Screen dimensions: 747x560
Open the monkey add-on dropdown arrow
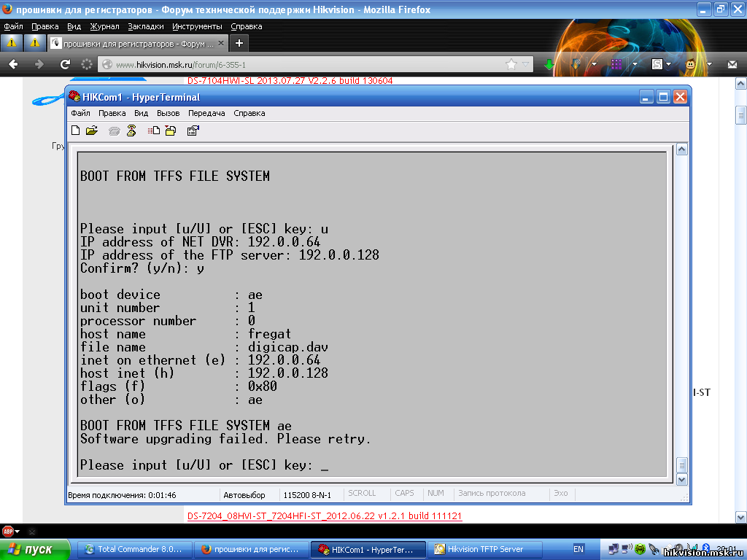point(709,64)
